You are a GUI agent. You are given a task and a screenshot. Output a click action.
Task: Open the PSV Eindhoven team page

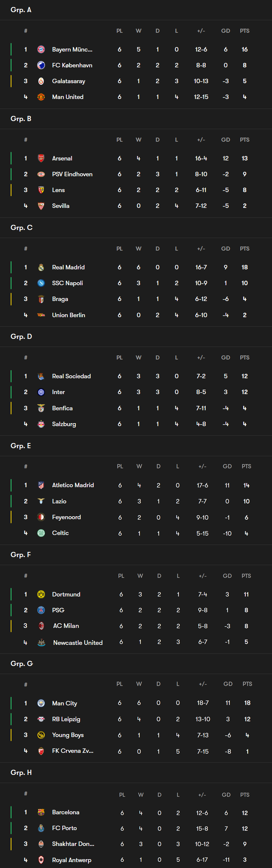tap(72, 174)
